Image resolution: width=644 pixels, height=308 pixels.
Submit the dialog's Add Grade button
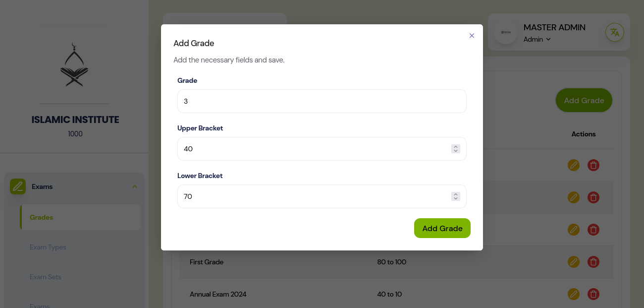click(442, 228)
